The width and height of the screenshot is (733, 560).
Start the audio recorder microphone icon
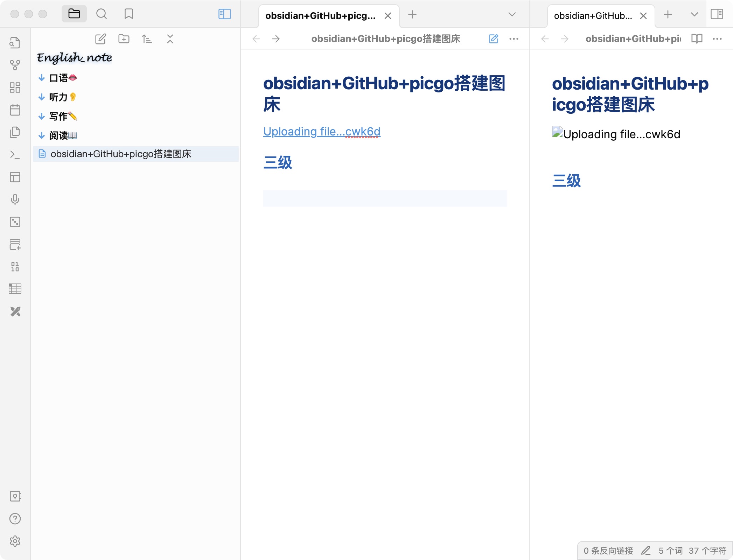[x=15, y=199]
